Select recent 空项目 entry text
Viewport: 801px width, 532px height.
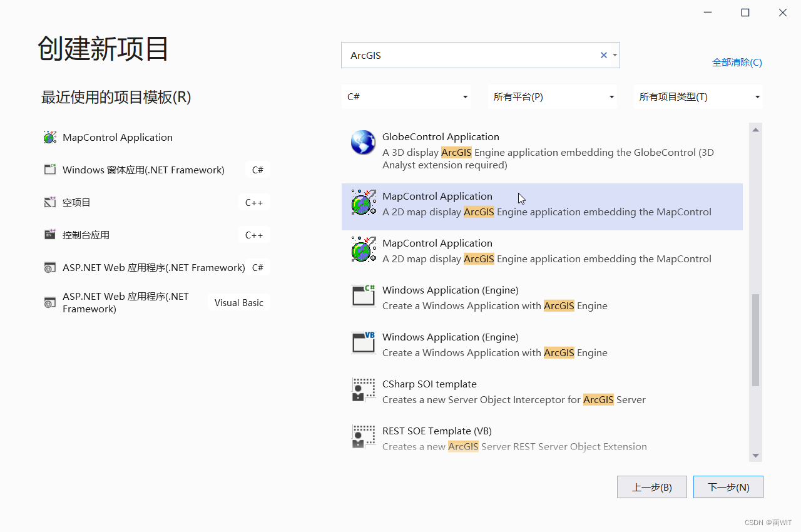tap(76, 202)
